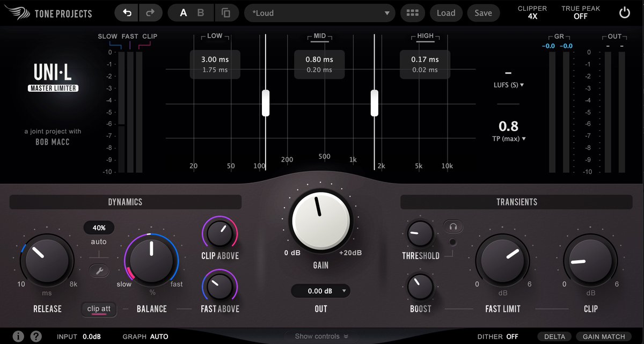Enable GAIN MATCH
The height and width of the screenshot is (344, 644).
click(604, 336)
